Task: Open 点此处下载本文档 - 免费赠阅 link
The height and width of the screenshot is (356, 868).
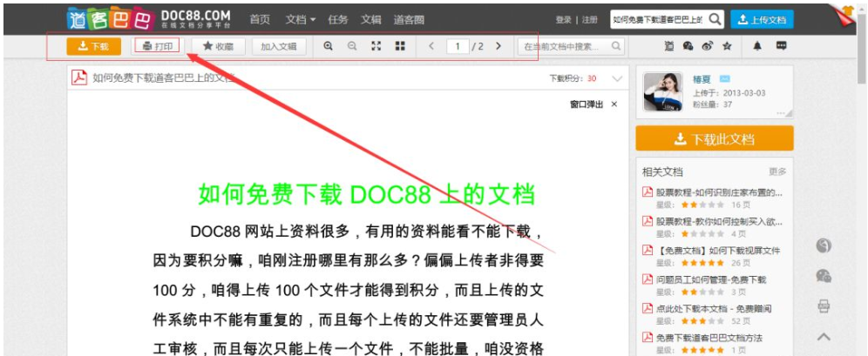Action: pos(714,308)
